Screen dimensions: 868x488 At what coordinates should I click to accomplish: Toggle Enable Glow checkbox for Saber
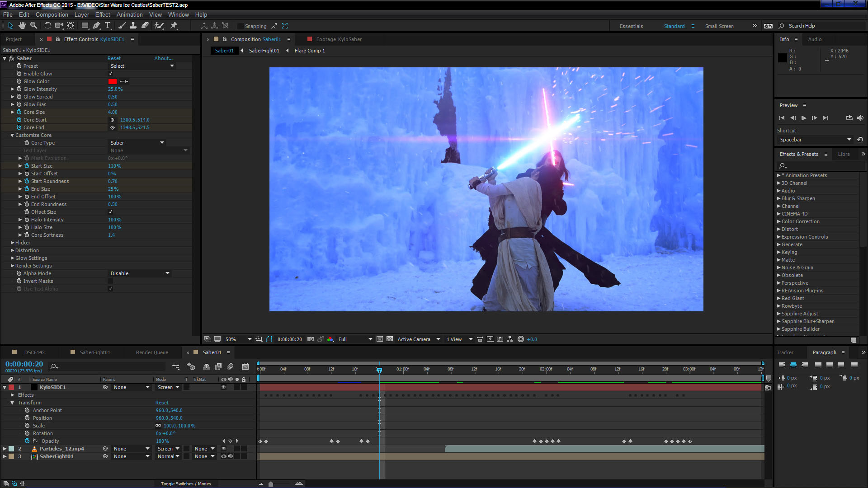click(110, 73)
